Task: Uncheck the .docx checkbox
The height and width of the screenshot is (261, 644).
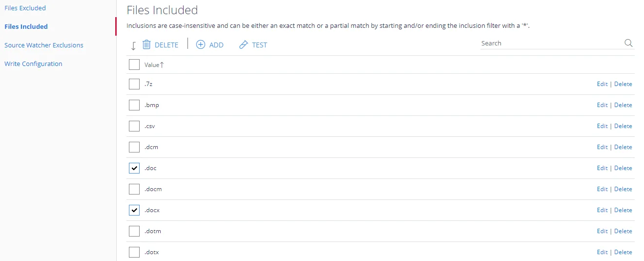Action: click(x=134, y=210)
